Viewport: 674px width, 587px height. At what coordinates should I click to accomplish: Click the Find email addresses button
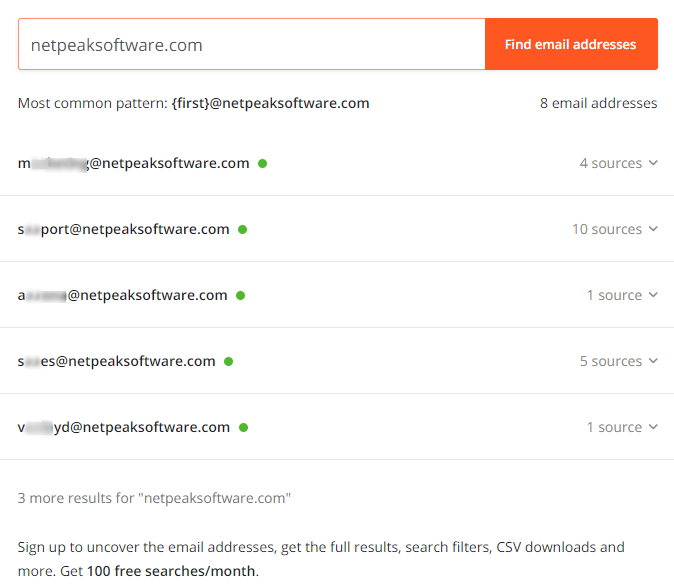571,44
